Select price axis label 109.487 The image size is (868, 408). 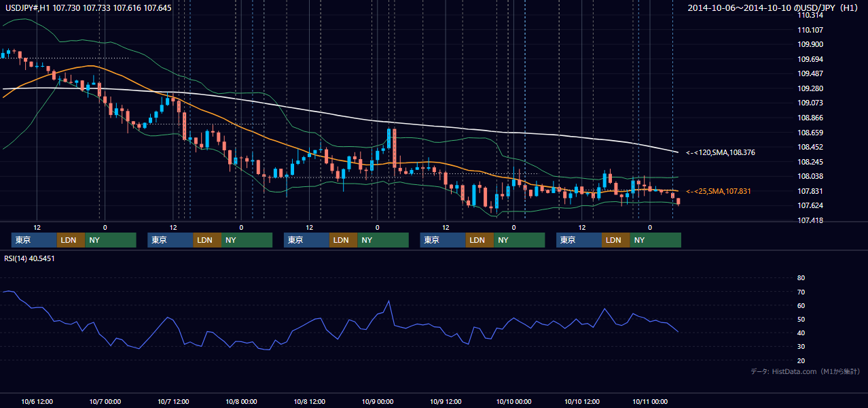810,73
